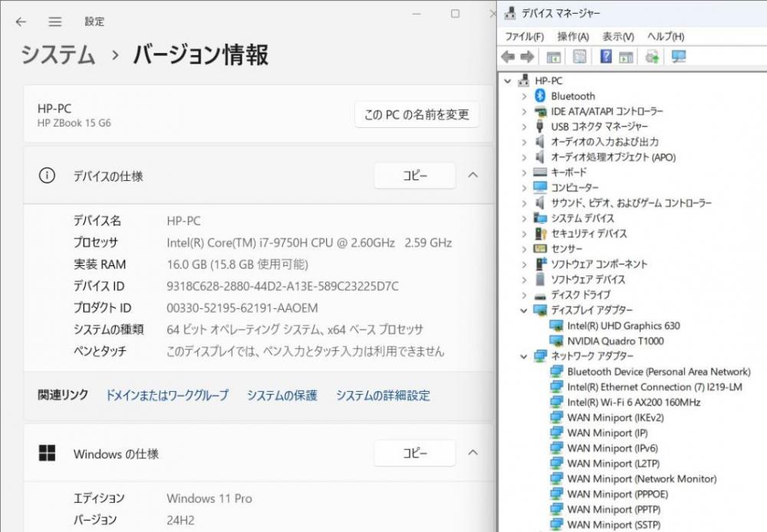Screen dimensions: 767x532
Task: Copy device specifications with コピー button
Action: [415, 175]
